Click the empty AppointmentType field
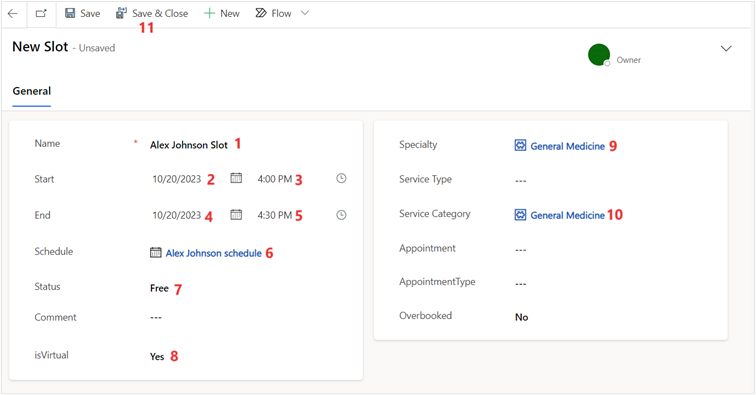This screenshot has width=756, height=395. point(521,284)
